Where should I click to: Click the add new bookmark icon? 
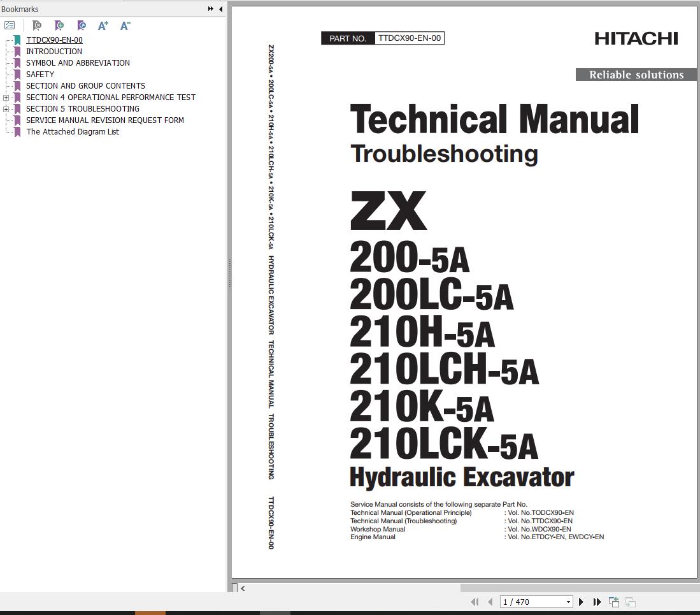59,25
